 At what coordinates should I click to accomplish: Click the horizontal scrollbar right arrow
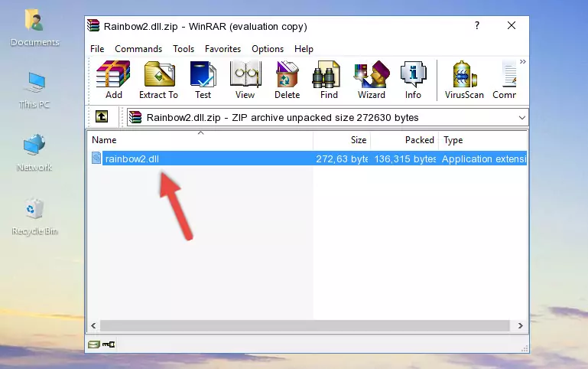(x=521, y=325)
